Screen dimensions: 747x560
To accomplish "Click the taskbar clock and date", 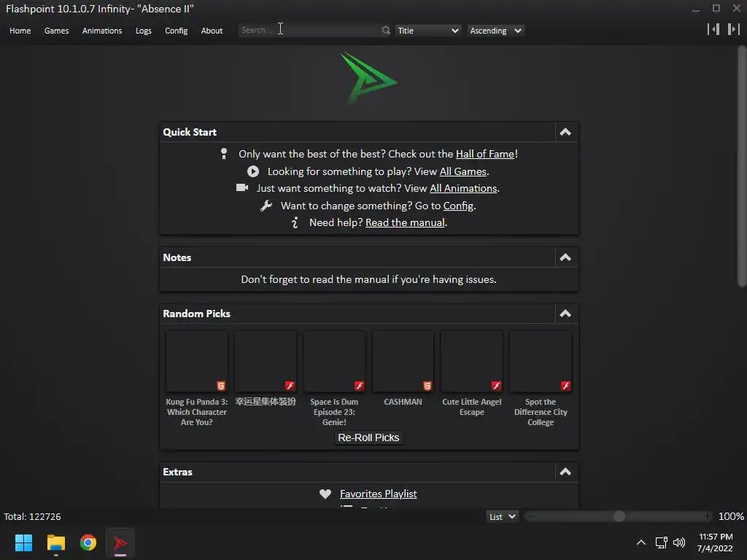I will click(x=715, y=542).
